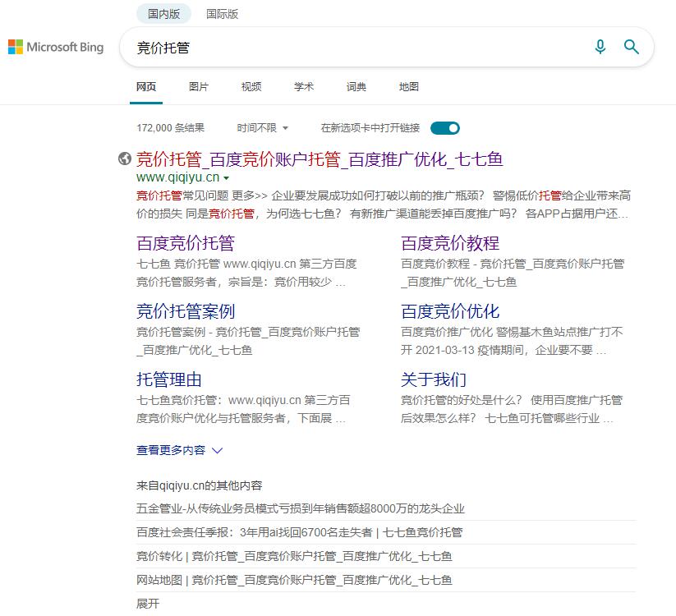Open 五金管业 龙头企业 article link
Image resolution: width=676 pixels, height=616 pixels.
click(x=301, y=508)
